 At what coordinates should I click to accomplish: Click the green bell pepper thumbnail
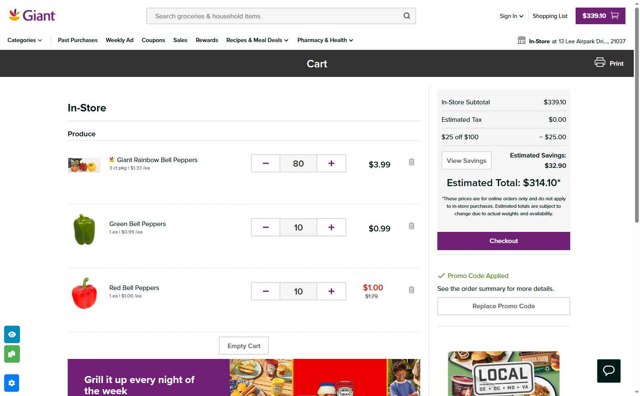coord(84,229)
